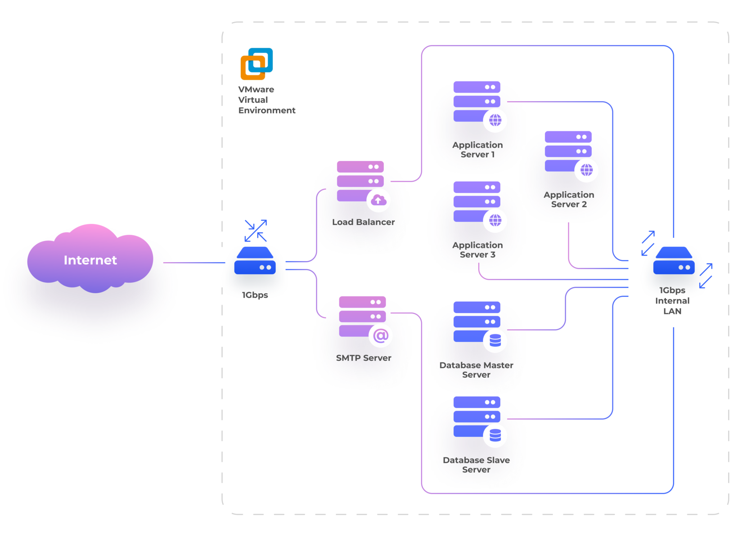Click the 'Database Slave Server' label
Viewport: 756px width, 537px height.
(x=476, y=465)
